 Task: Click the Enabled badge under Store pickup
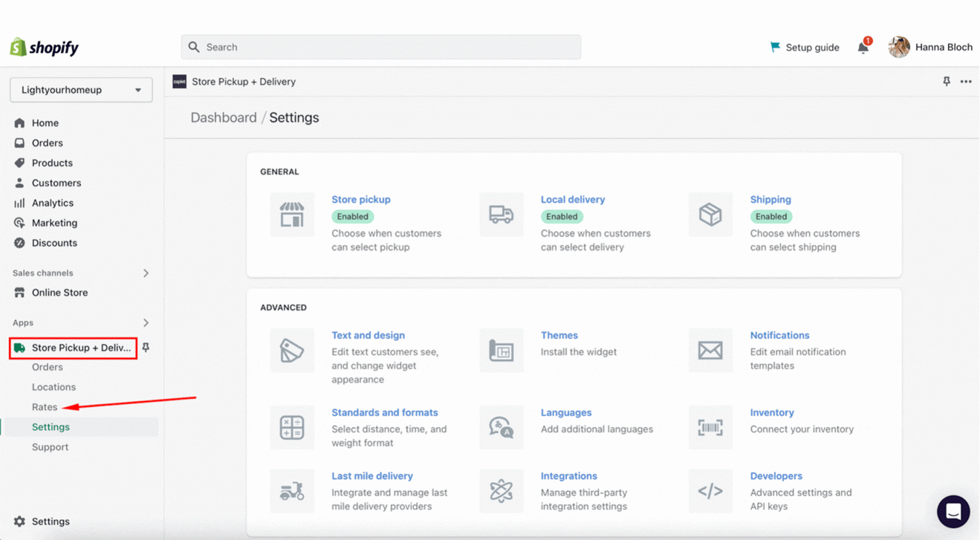353,217
